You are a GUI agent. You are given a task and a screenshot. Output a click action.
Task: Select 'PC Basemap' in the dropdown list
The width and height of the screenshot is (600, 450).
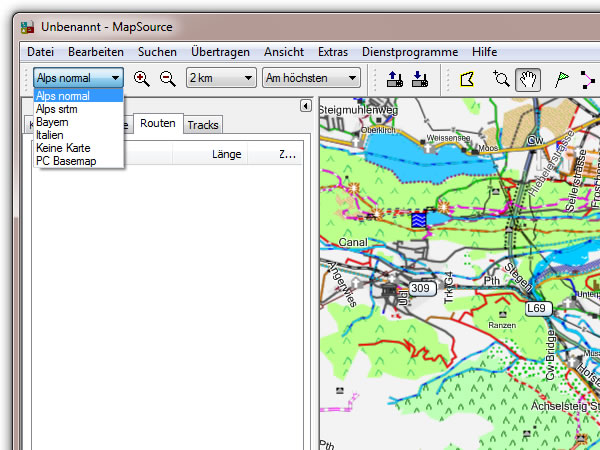click(x=66, y=161)
